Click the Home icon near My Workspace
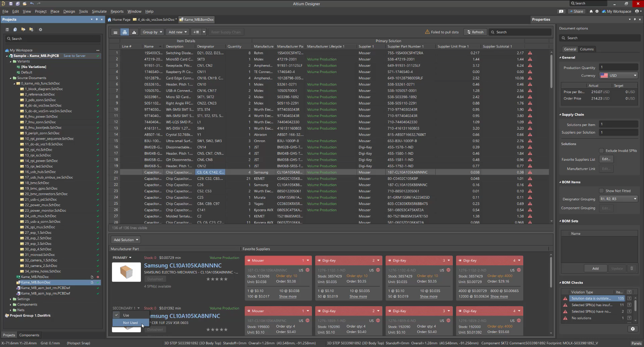 590,11
